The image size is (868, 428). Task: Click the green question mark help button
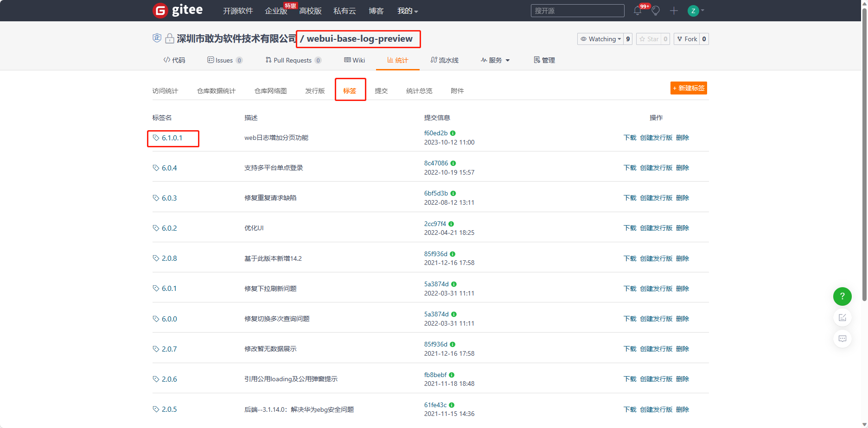coord(842,296)
